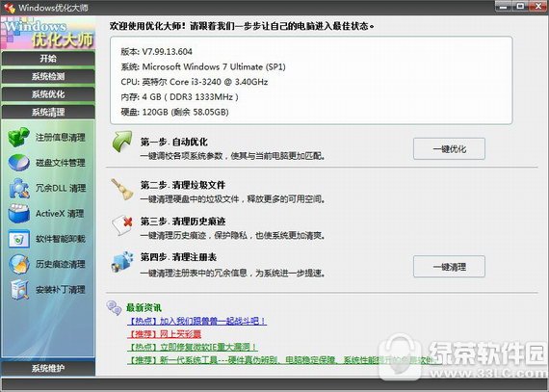Click the 历史痕迹清理 label
This screenshot has height=392, width=549.
61,264
